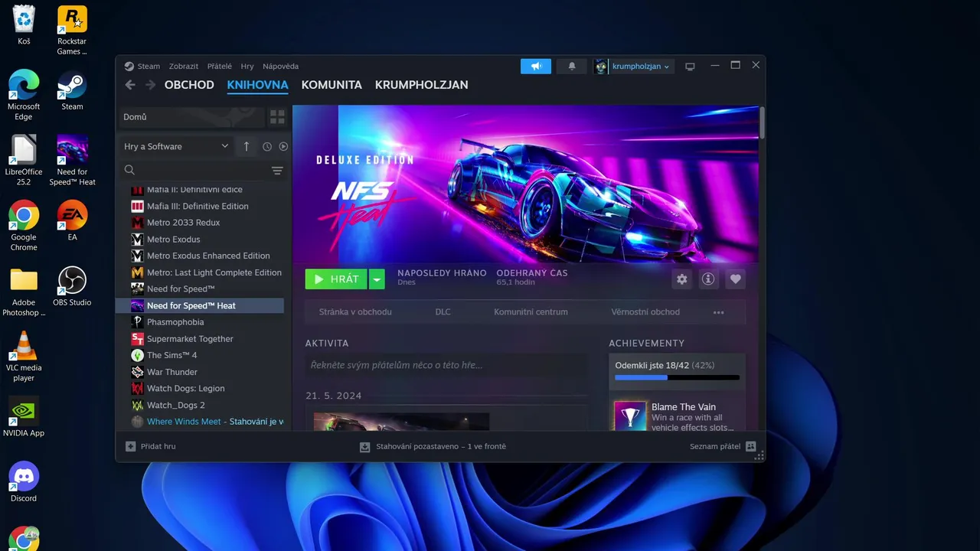The height and width of the screenshot is (551, 980).
Task: Open the Steam announcements megaphone button
Action: click(x=536, y=67)
